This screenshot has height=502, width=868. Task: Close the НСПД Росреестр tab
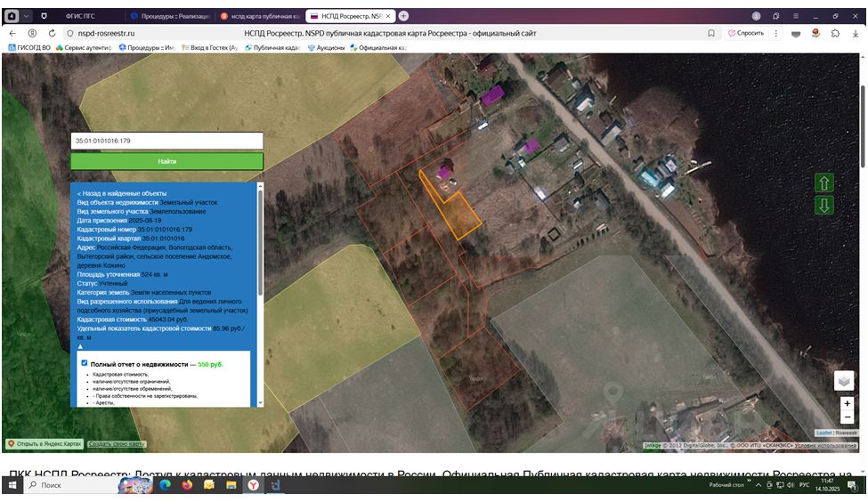[388, 16]
